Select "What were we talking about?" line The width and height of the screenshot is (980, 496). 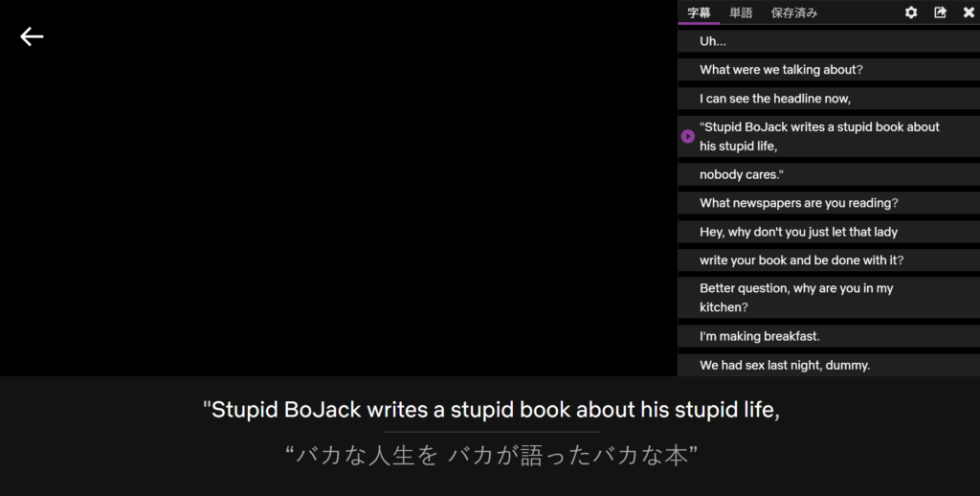click(x=781, y=70)
